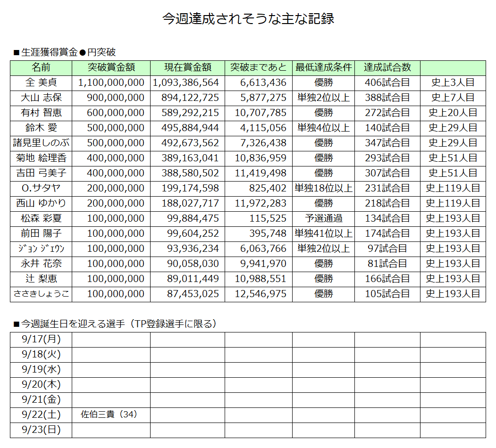Select the 9/17(月) date cell

pos(41,339)
